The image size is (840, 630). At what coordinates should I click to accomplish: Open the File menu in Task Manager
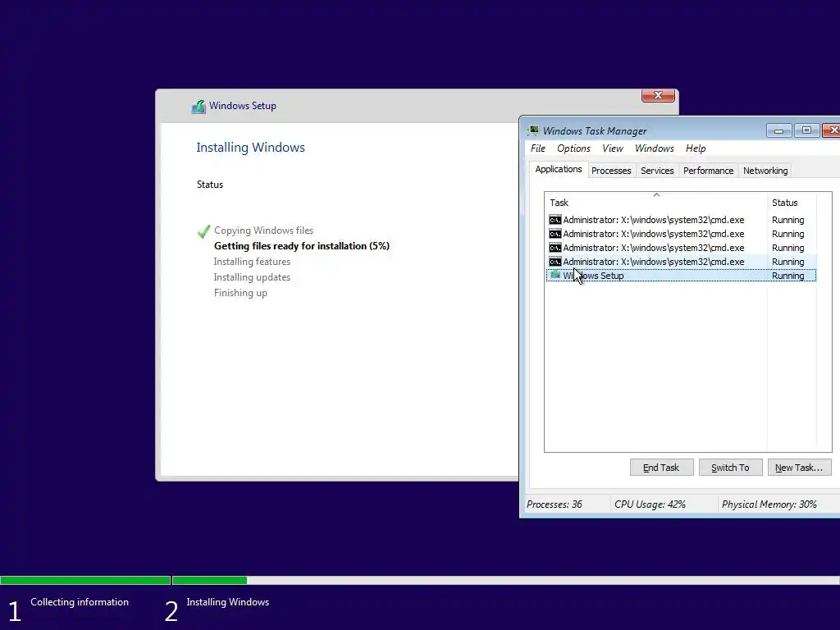click(538, 148)
